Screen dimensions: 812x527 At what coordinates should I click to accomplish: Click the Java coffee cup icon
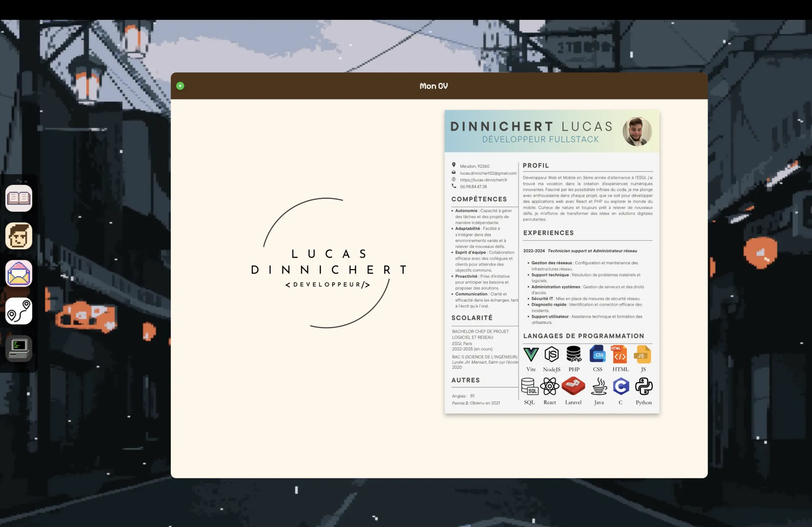click(x=599, y=386)
